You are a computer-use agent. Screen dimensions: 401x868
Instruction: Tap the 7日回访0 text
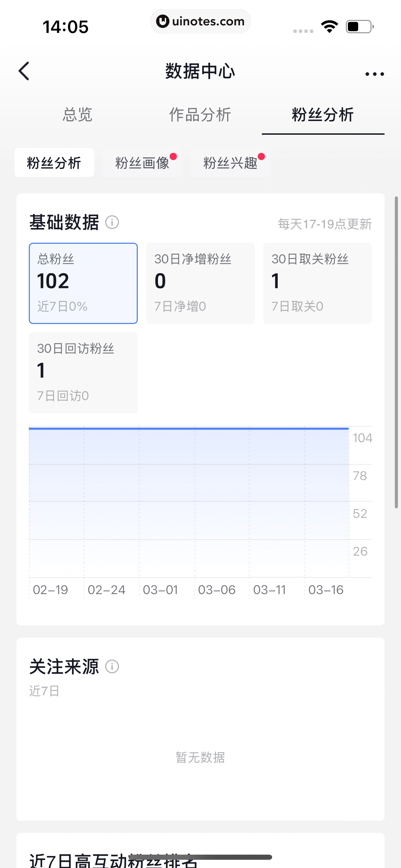63,396
